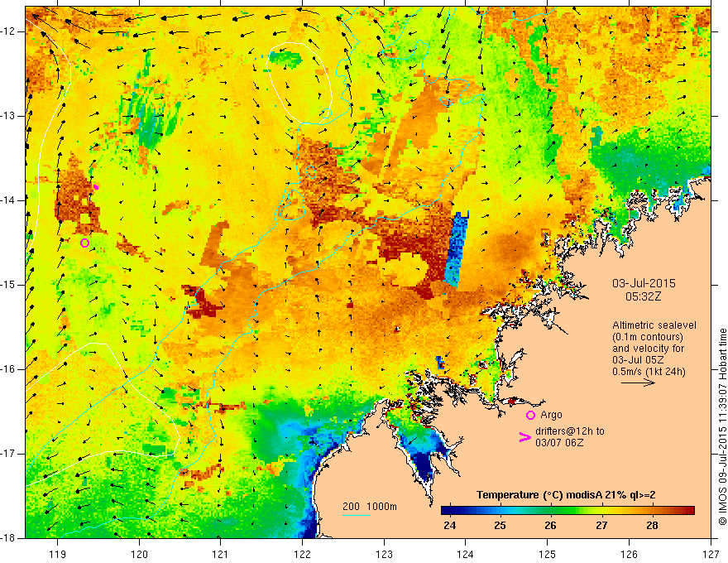Click the '200 1000m' depth contour label

coord(370,507)
